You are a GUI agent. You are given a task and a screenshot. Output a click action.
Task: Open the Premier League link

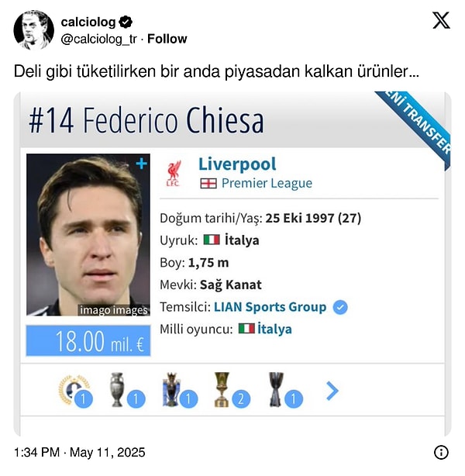(267, 183)
